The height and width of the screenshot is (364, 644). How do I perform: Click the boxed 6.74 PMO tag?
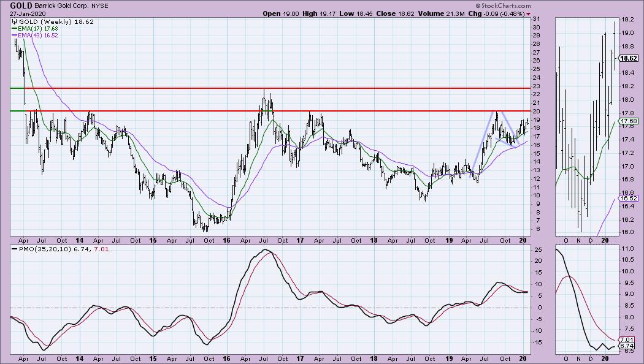(627, 346)
